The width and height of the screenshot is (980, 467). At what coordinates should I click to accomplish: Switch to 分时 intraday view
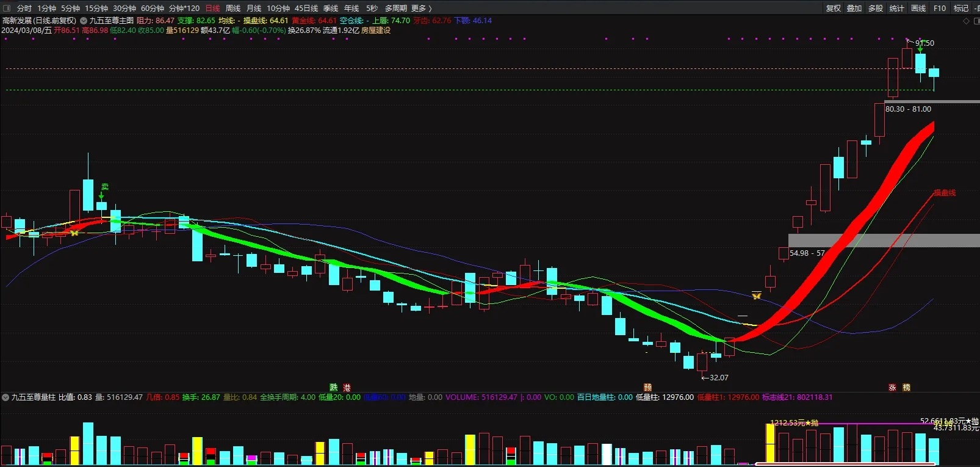point(24,8)
